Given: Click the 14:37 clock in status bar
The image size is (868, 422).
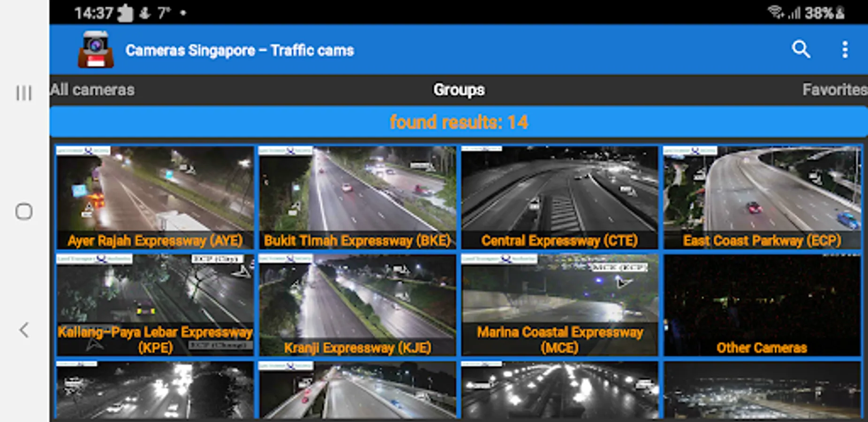Looking at the screenshot, I should (x=94, y=13).
